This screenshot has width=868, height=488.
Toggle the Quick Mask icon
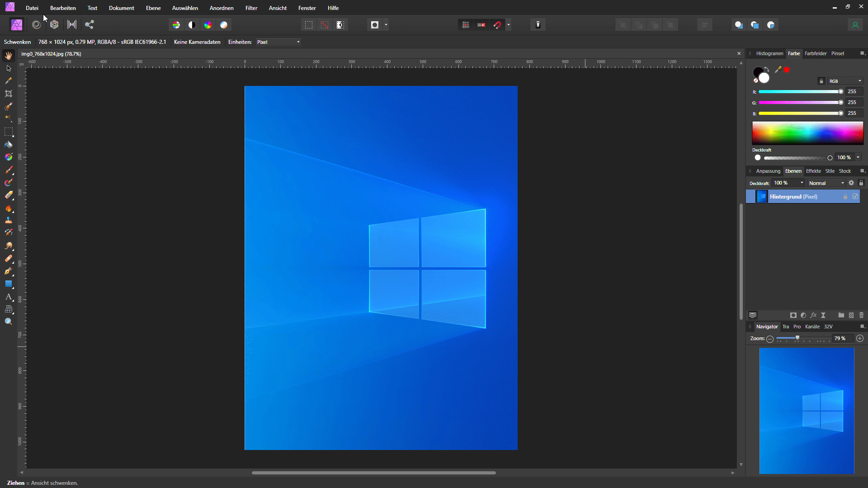point(375,25)
